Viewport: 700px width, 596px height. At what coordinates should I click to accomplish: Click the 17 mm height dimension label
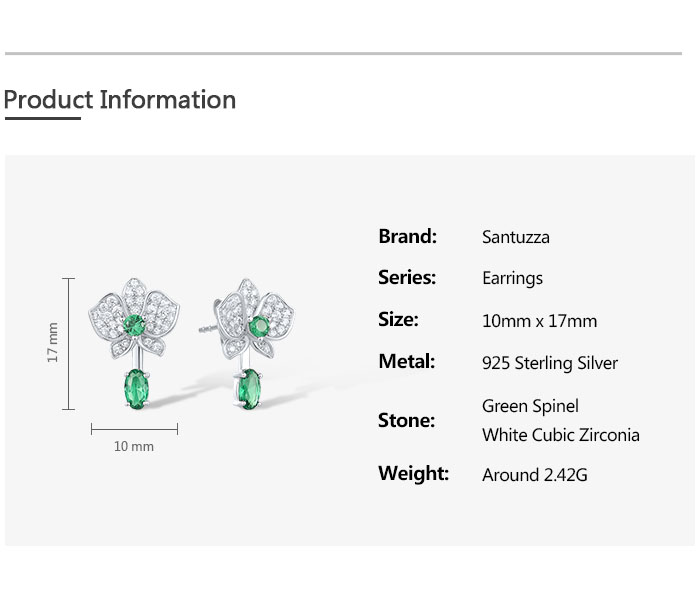pyautogui.click(x=54, y=342)
